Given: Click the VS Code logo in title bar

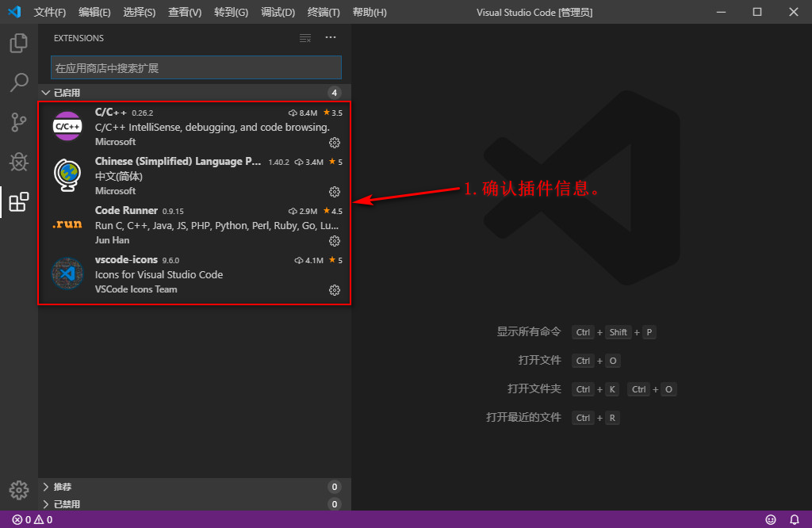Looking at the screenshot, I should point(14,11).
